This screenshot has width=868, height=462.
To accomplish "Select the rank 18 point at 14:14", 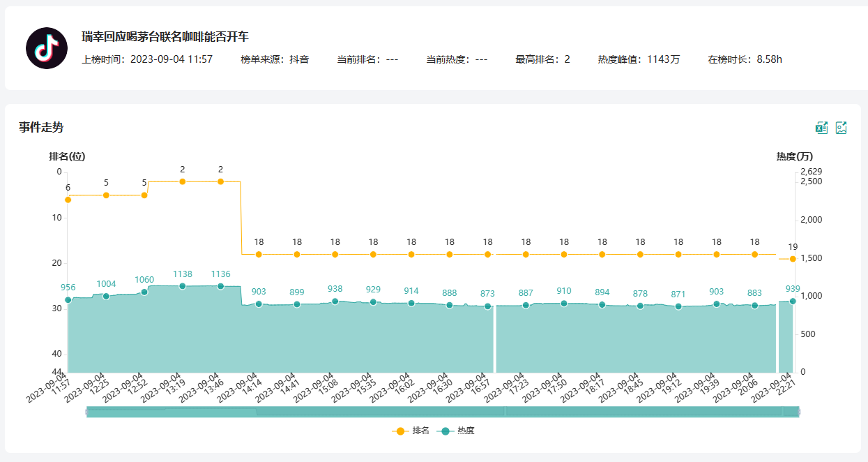I will tap(259, 255).
